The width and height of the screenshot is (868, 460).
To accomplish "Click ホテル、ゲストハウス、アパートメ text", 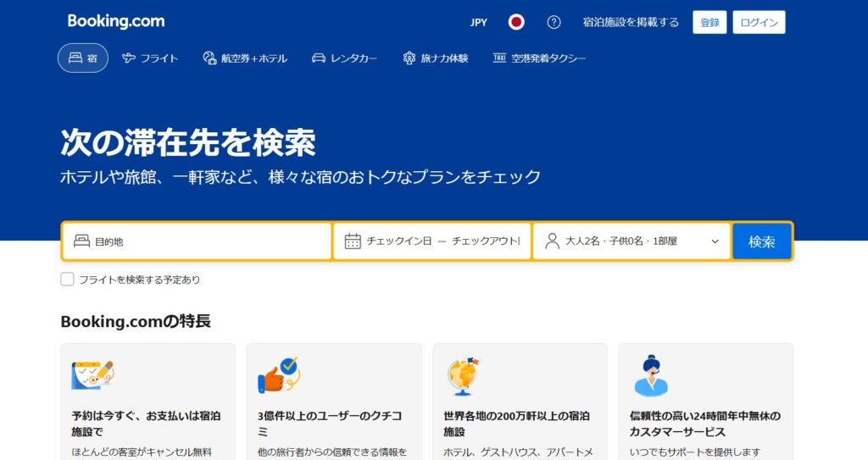I will click(518, 452).
